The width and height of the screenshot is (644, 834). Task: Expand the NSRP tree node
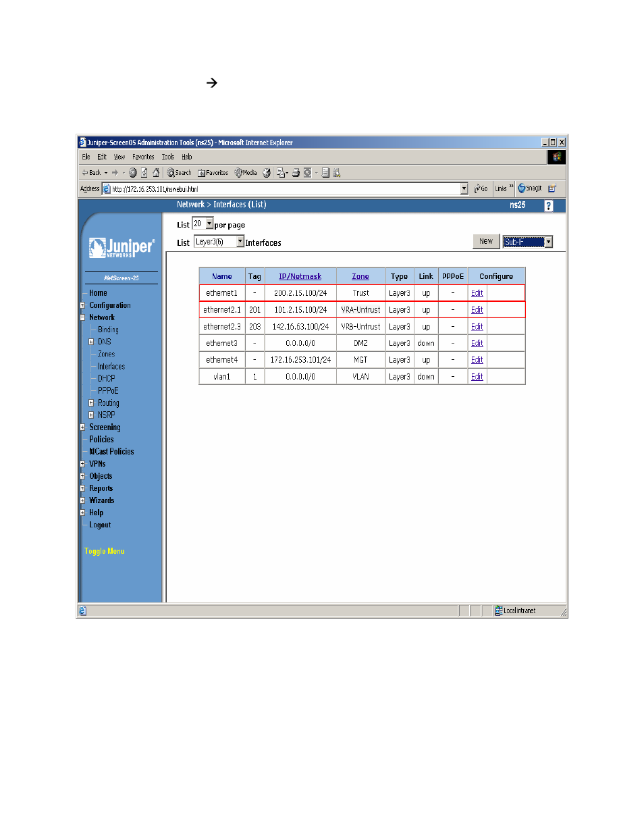(x=92, y=415)
